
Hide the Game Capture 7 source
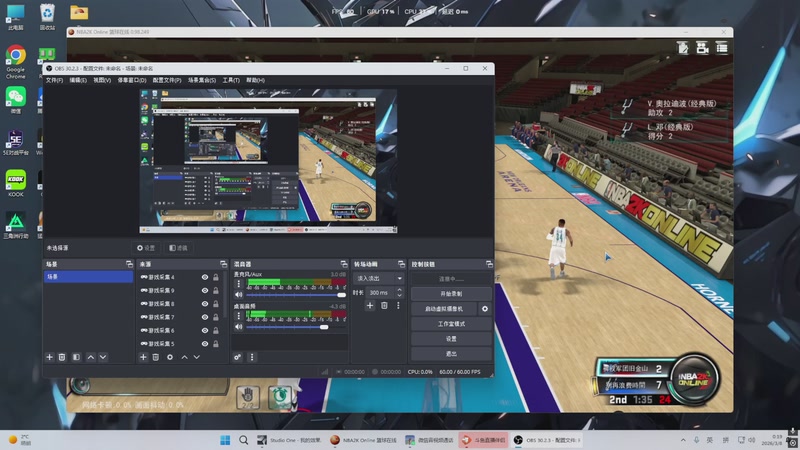point(205,317)
